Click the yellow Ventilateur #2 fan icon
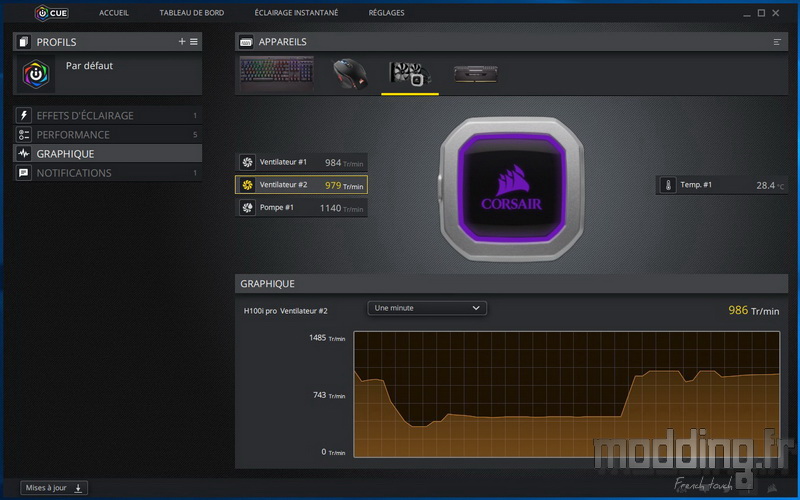The image size is (800, 500). (x=247, y=185)
